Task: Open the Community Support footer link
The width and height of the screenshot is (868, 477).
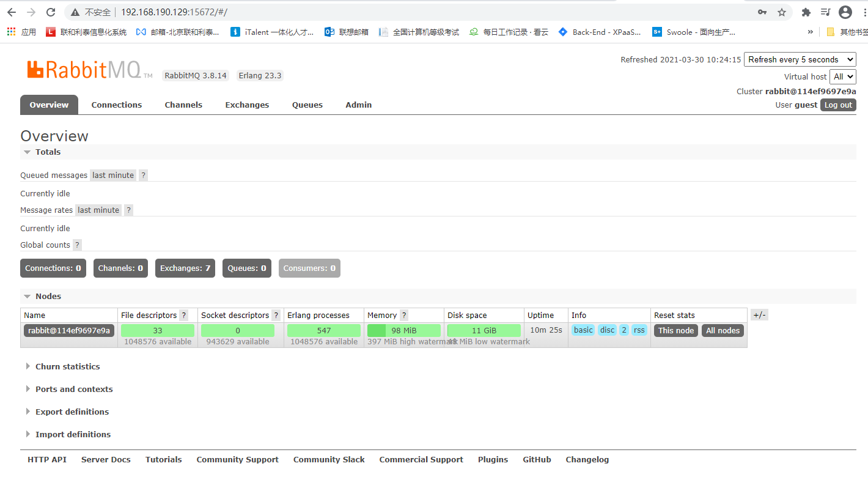Action: 238,460
